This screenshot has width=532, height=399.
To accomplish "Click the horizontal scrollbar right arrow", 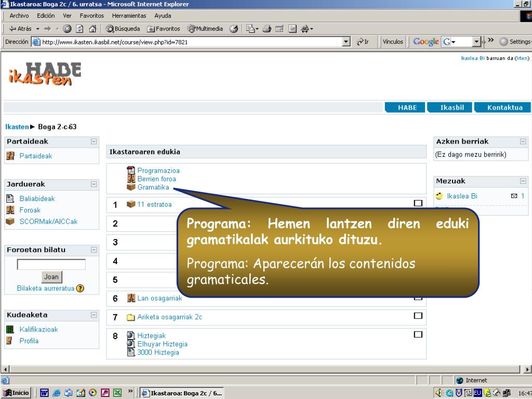I will point(528,369).
